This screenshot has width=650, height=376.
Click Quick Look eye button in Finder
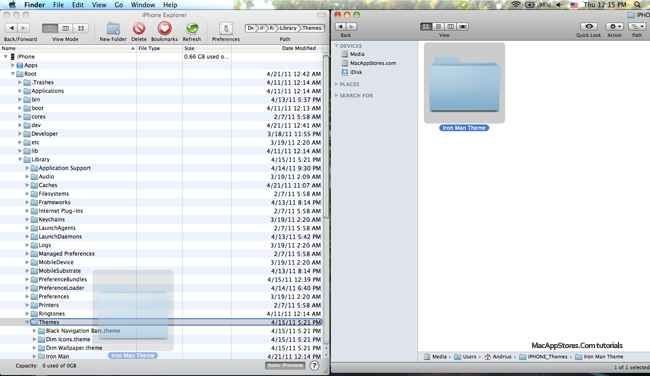point(589,27)
